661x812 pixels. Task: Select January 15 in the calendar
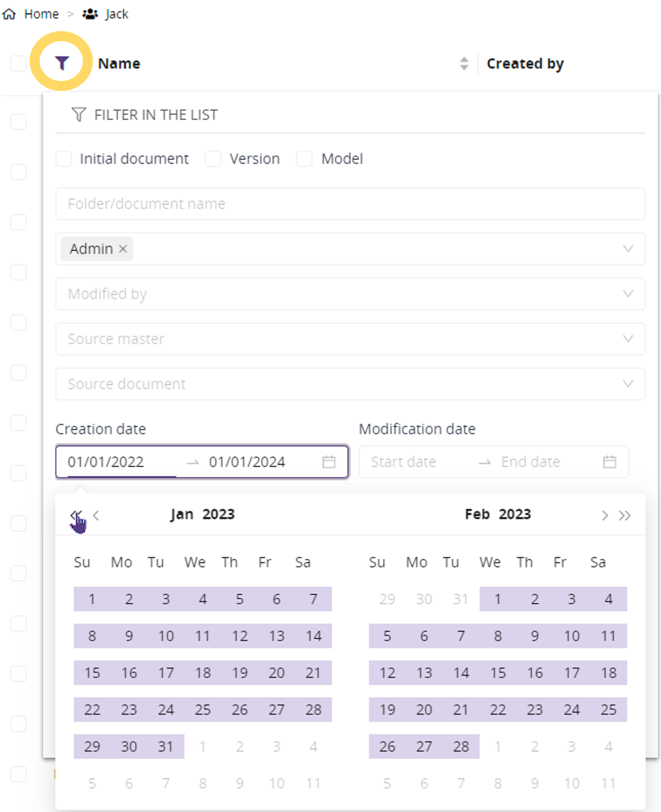tap(92, 673)
